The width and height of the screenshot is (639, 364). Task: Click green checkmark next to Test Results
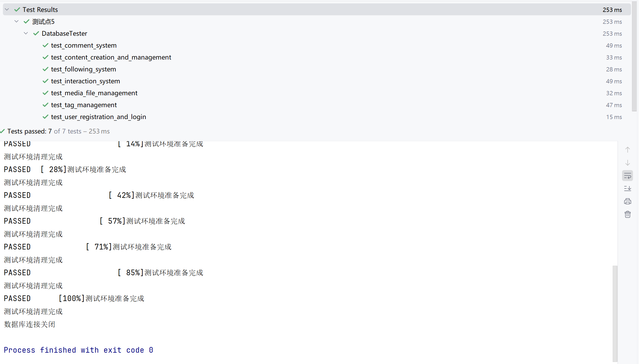[17, 10]
